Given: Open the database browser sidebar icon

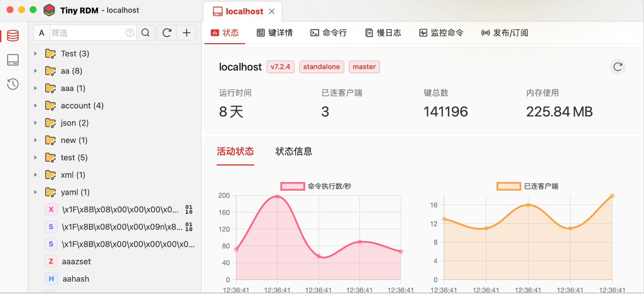Looking at the screenshot, I should (13, 36).
